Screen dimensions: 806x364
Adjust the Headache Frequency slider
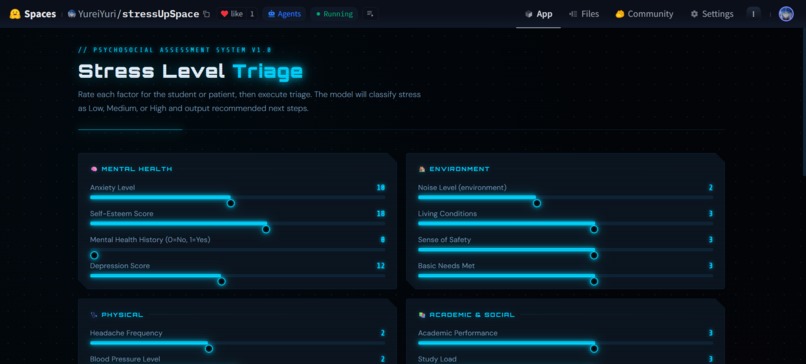[237, 343]
